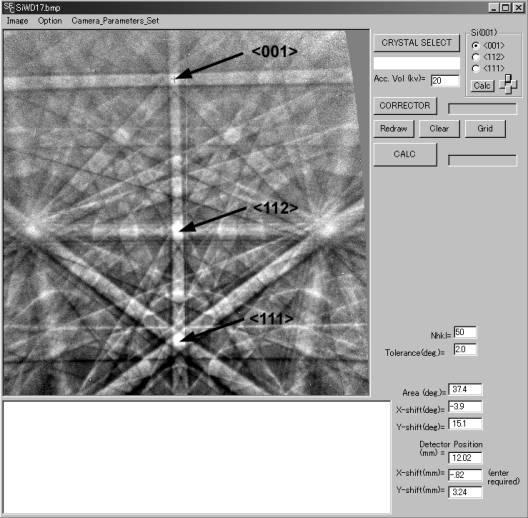Open the Image menu
Image resolution: width=528 pixels, height=518 pixels.
(x=17, y=21)
